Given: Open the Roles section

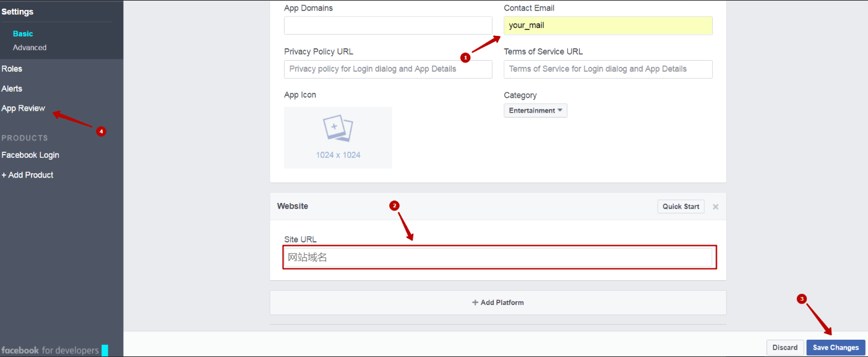Looking at the screenshot, I should pyautogui.click(x=12, y=69).
